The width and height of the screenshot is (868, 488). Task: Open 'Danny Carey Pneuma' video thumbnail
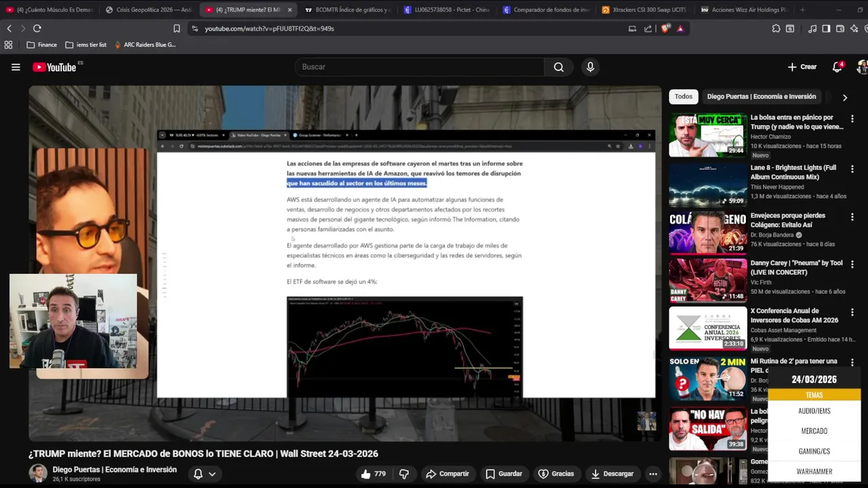(708, 279)
